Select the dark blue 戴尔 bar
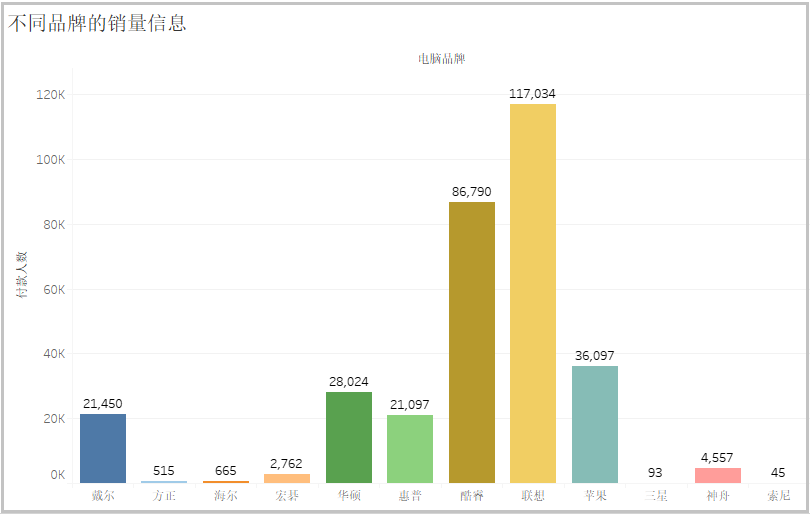Screen dimensions: 810x514 [x=103, y=448]
